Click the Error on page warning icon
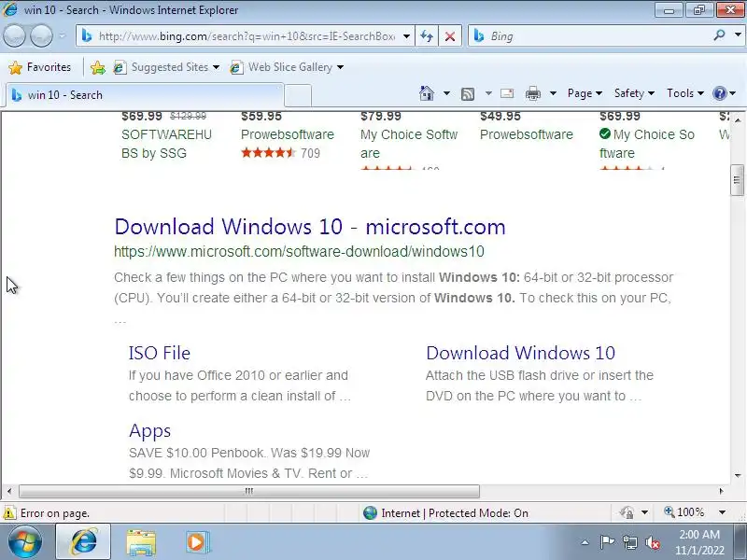 pos(9,512)
